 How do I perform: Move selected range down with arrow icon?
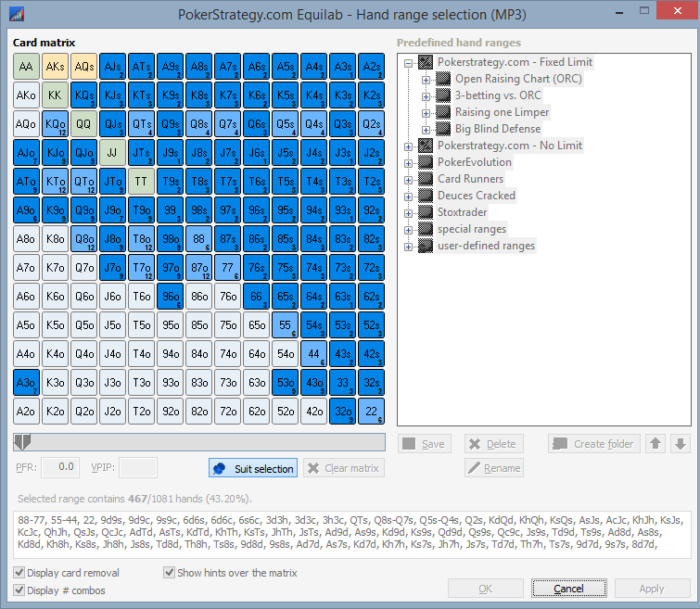681,444
